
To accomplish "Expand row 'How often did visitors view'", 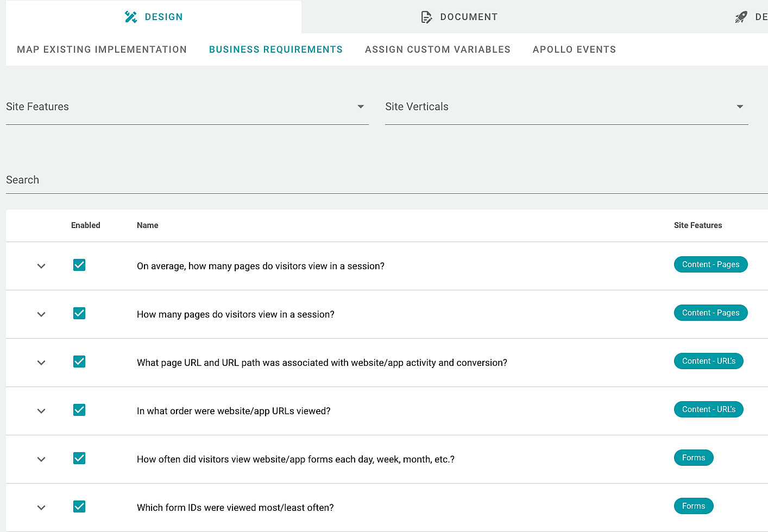I will (x=41, y=459).
